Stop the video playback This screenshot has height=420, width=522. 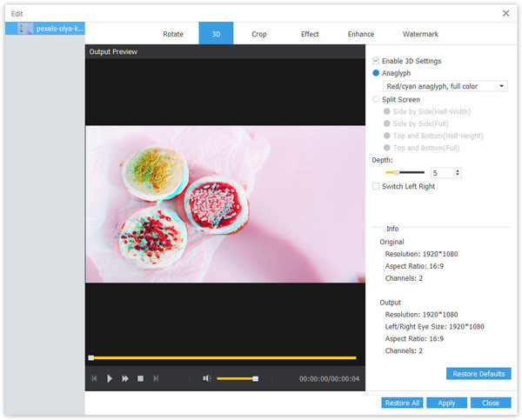140,378
